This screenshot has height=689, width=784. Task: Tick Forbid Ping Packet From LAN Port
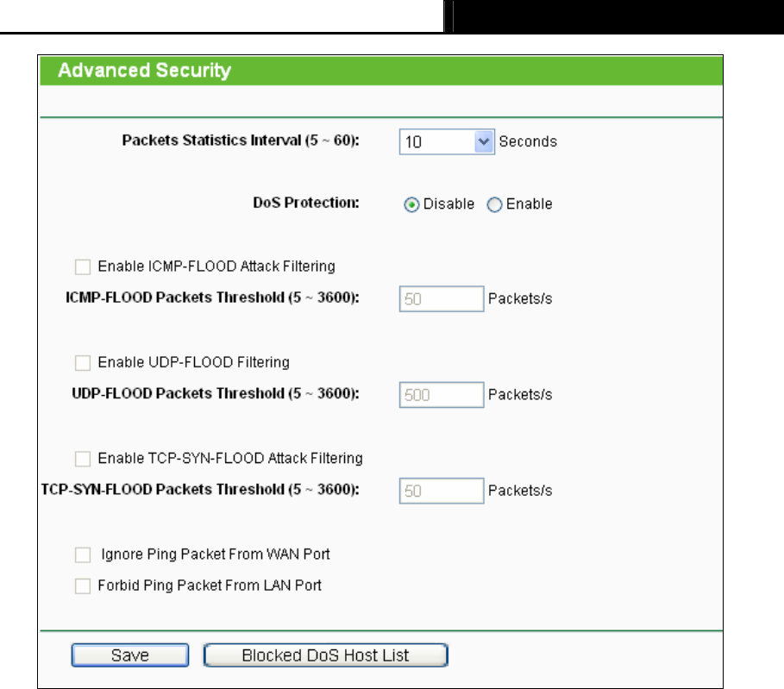point(83,586)
